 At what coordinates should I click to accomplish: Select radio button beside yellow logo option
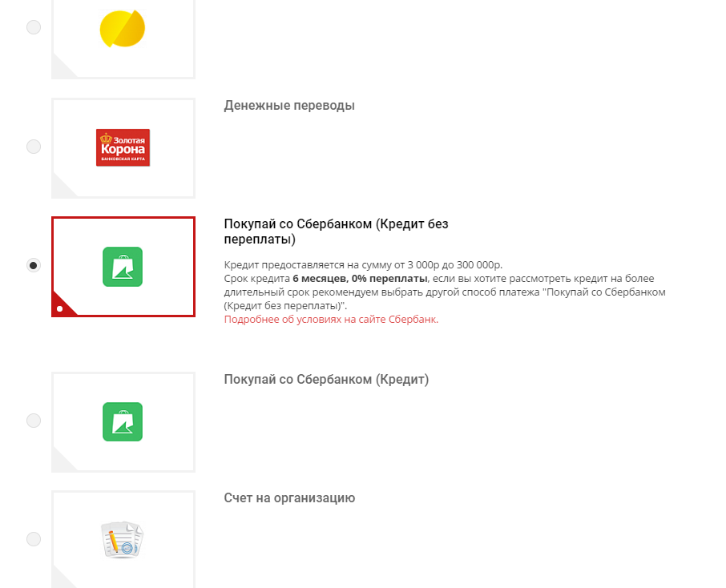(x=34, y=27)
